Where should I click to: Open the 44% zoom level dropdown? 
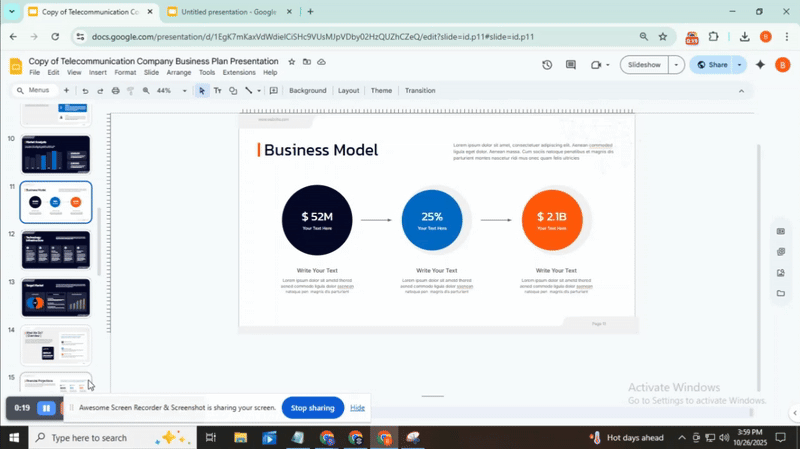click(168, 91)
